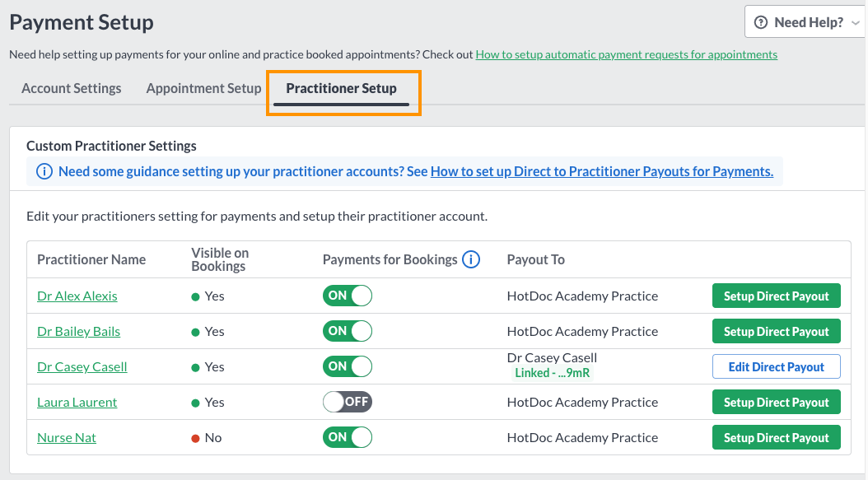Switch to the Account Settings tab
Screen dimensions: 868x480
coord(72,88)
